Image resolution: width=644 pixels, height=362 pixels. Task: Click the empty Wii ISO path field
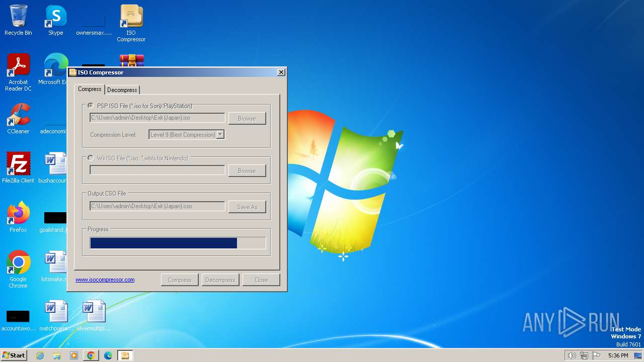[157, 170]
